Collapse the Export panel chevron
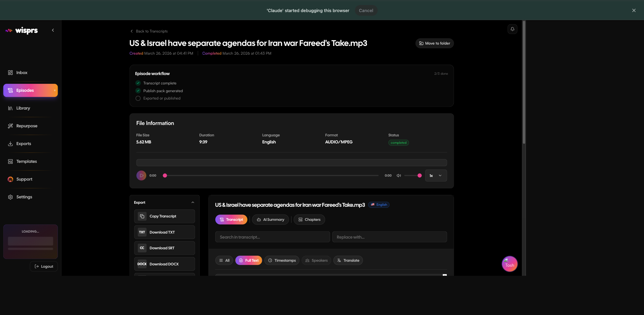 (x=193, y=202)
